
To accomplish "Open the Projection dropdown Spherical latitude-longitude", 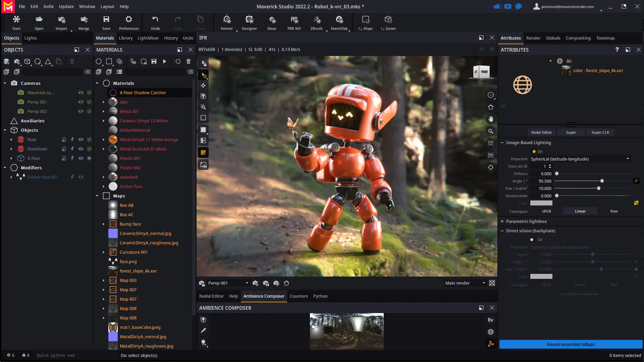I will point(580,159).
